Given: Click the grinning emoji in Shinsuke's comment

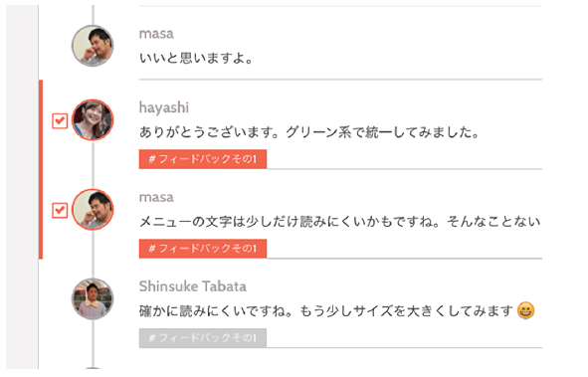Looking at the screenshot, I should [x=525, y=310].
